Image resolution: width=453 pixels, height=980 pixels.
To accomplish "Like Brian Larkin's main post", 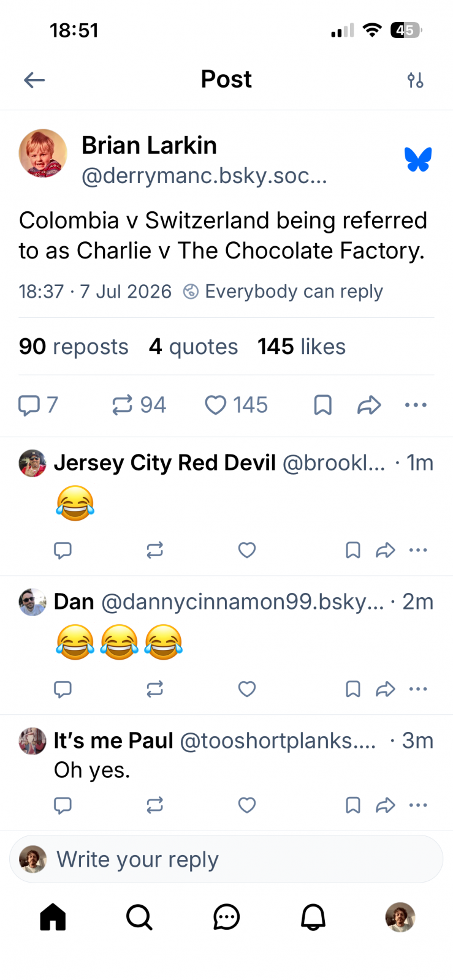I will click(x=236, y=405).
